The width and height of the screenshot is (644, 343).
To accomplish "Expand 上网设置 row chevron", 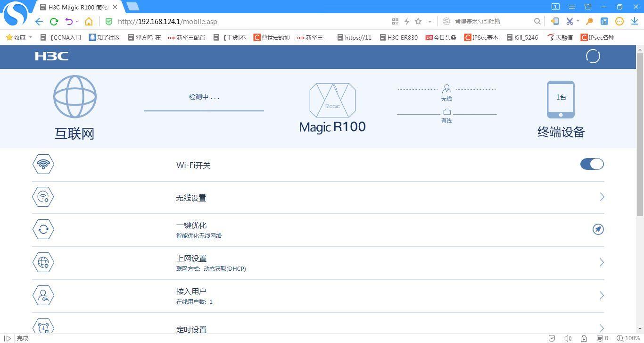I will pyautogui.click(x=602, y=262).
